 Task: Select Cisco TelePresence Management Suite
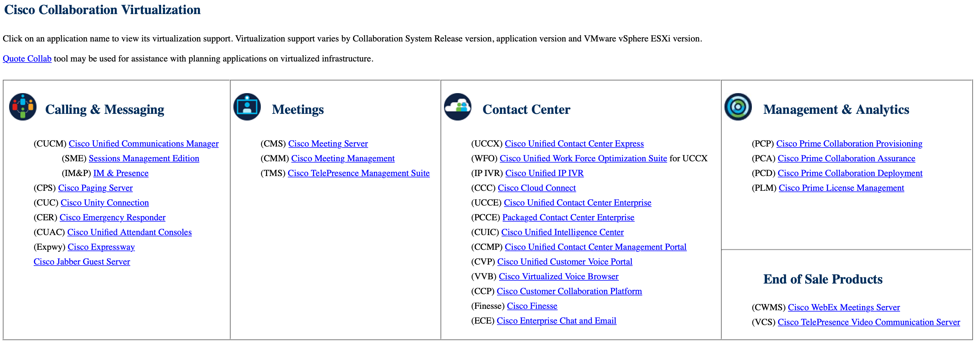[x=359, y=173]
